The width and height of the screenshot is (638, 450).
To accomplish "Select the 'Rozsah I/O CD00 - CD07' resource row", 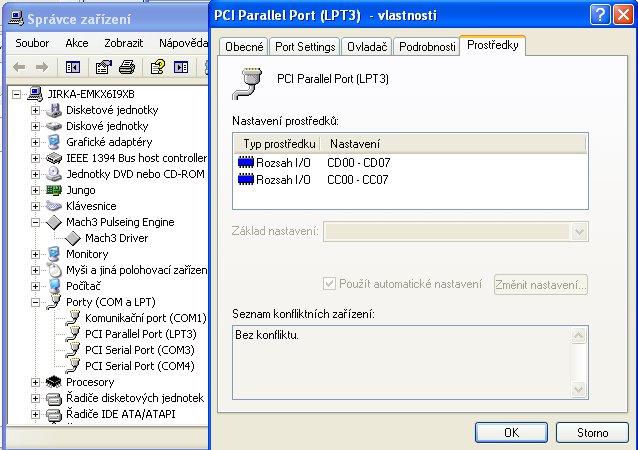I will click(320, 162).
